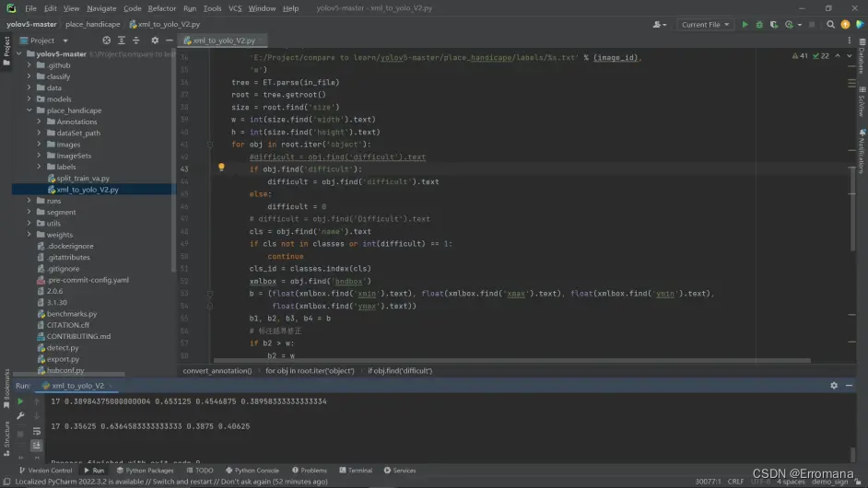The height and width of the screenshot is (488, 868).
Task: Click the Select Opened File target icon
Action: point(106,41)
